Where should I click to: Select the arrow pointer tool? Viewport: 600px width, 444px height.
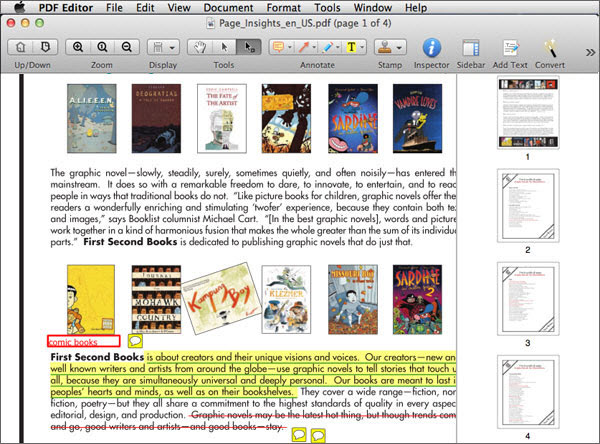pyautogui.click(x=224, y=47)
